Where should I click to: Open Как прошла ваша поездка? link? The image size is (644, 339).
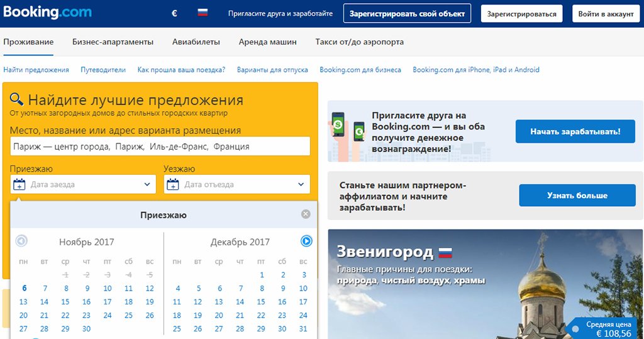point(181,70)
